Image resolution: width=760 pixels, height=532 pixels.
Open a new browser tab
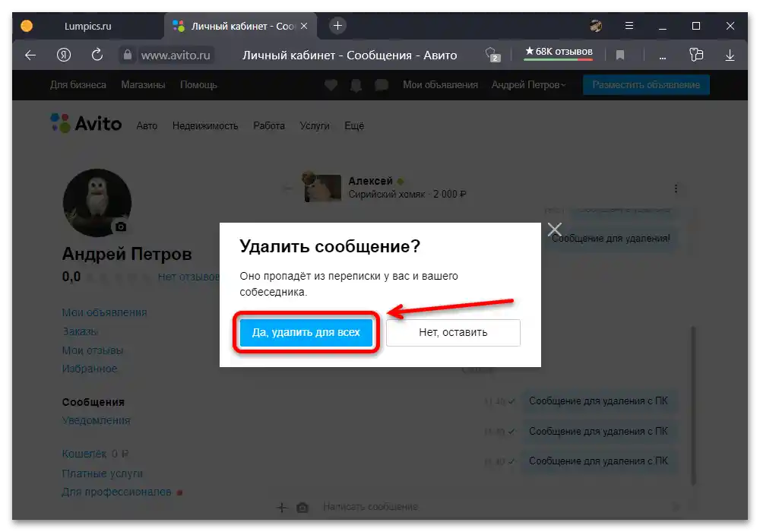[x=337, y=26]
